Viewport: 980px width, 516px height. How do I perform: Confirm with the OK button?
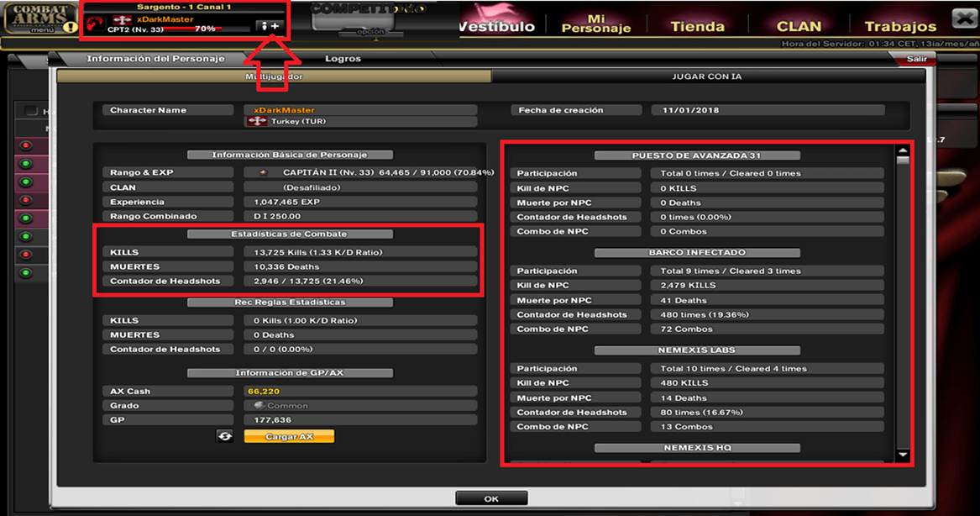click(x=491, y=498)
